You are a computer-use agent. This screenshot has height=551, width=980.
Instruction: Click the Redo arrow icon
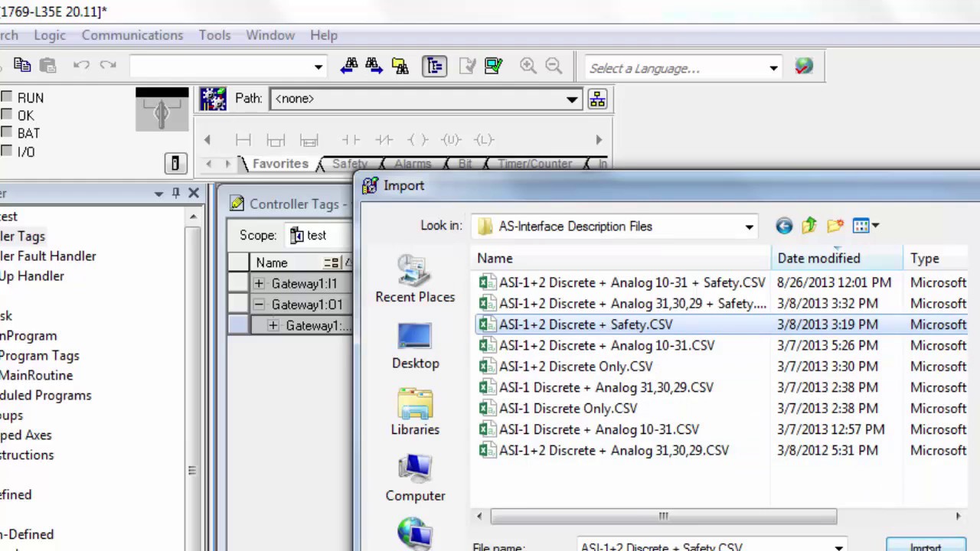(x=108, y=66)
